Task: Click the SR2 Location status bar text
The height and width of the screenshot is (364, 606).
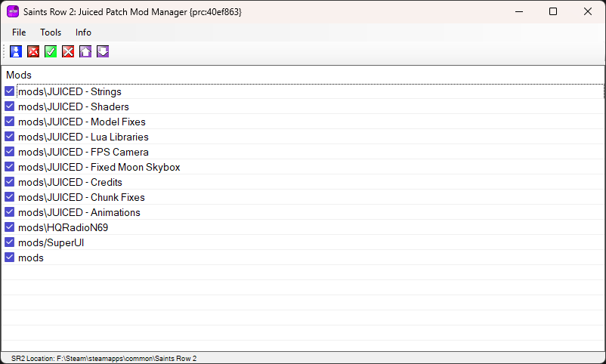Action: (x=104, y=358)
